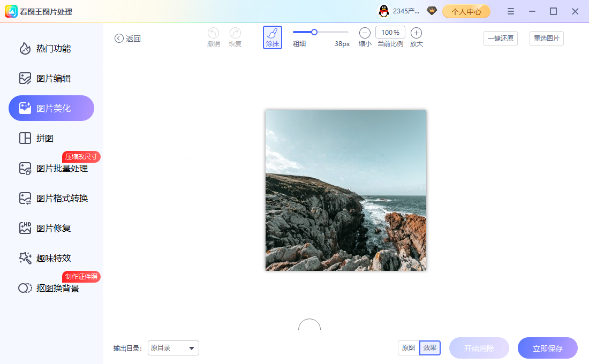
Task: Click the 压缩改尺寸 red badge
Action: click(81, 157)
